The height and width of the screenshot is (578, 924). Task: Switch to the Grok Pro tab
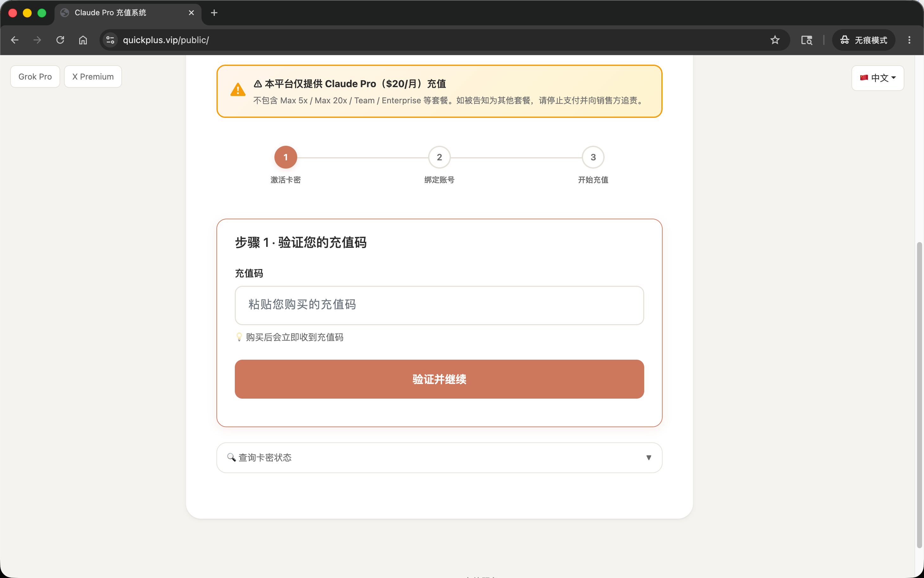(35, 76)
